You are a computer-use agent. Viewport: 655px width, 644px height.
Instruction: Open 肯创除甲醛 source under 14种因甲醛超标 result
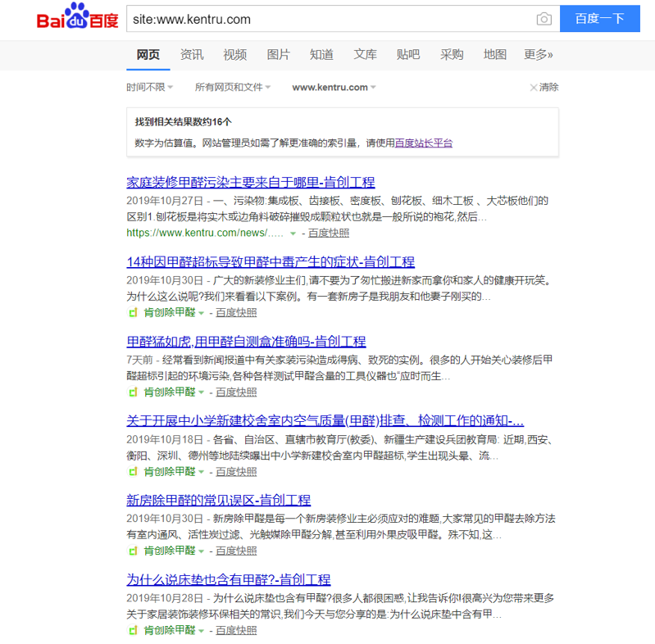click(x=170, y=312)
